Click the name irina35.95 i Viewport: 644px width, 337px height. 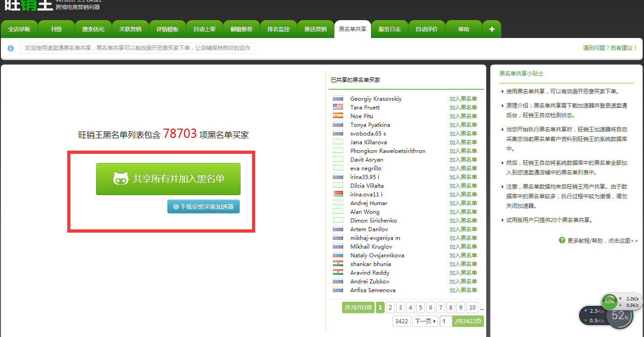pos(365,177)
